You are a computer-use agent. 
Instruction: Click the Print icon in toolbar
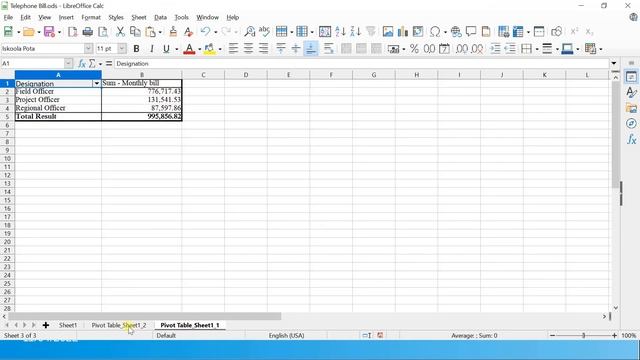pyautogui.click(x=87, y=31)
